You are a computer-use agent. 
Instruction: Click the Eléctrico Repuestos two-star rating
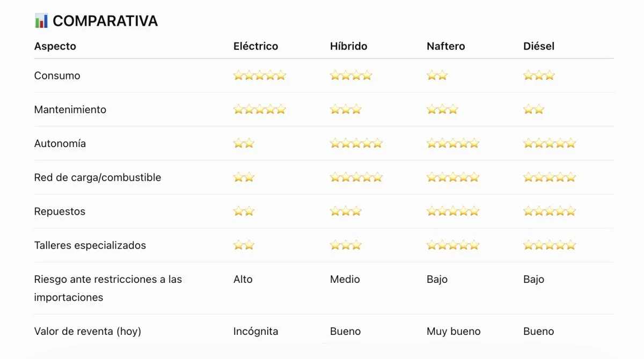tap(244, 211)
